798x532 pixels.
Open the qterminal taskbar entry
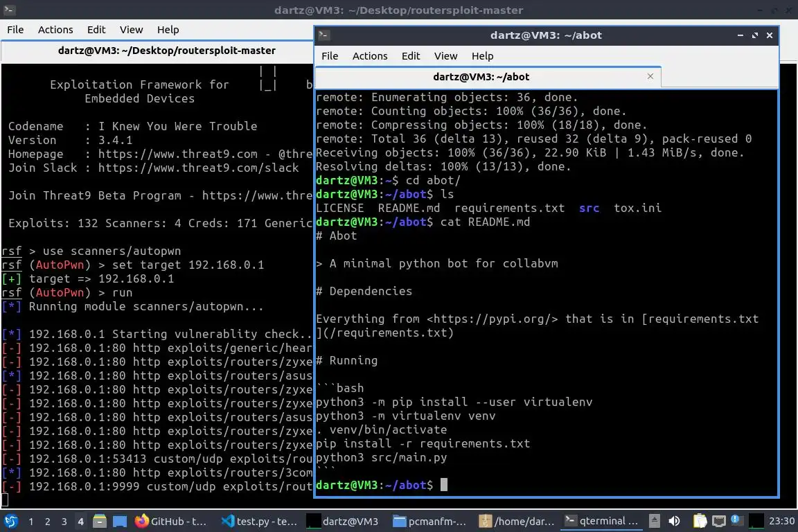tap(601, 522)
